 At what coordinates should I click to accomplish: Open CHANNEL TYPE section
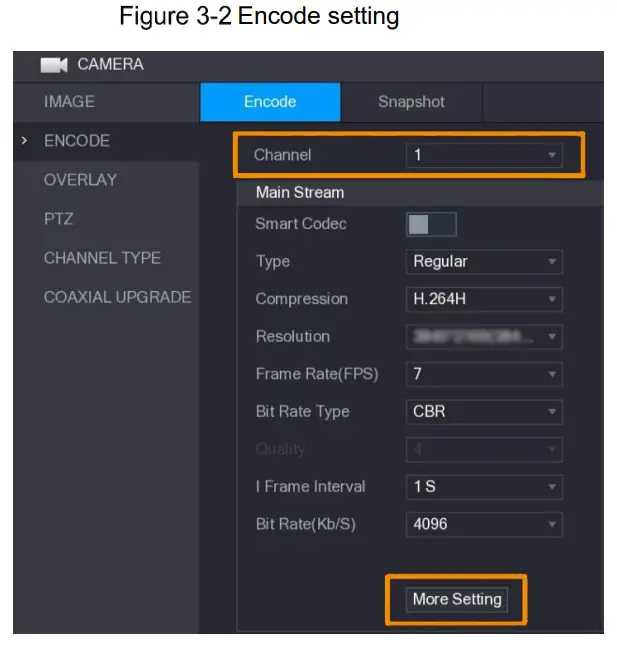(x=102, y=258)
